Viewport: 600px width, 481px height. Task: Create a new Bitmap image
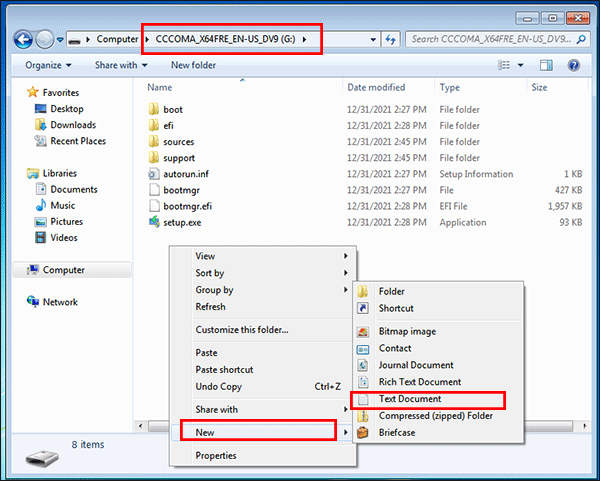pyautogui.click(x=438, y=331)
